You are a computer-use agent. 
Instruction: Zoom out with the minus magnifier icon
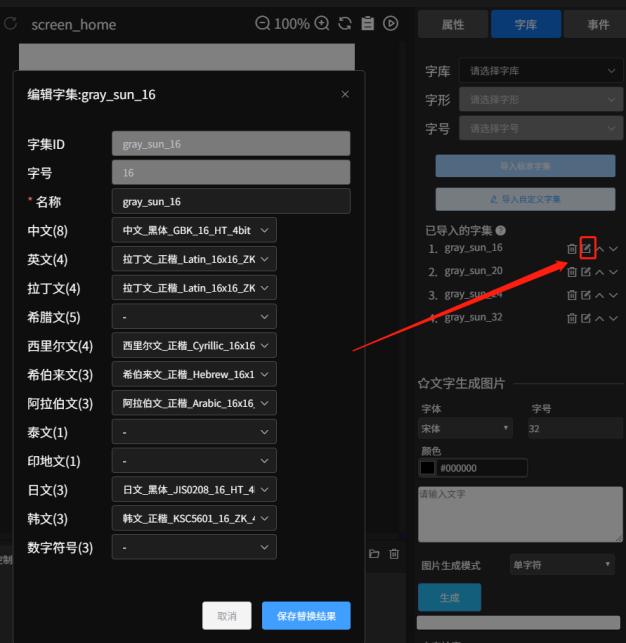[262, 23]
